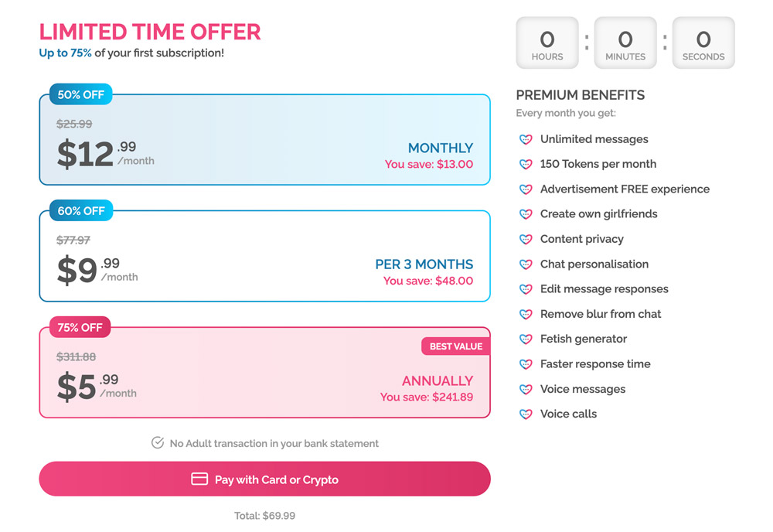Click the heart icon beside Voice calls
The width and height of the screenshot is (773, 532).
[x=526, y=414]
